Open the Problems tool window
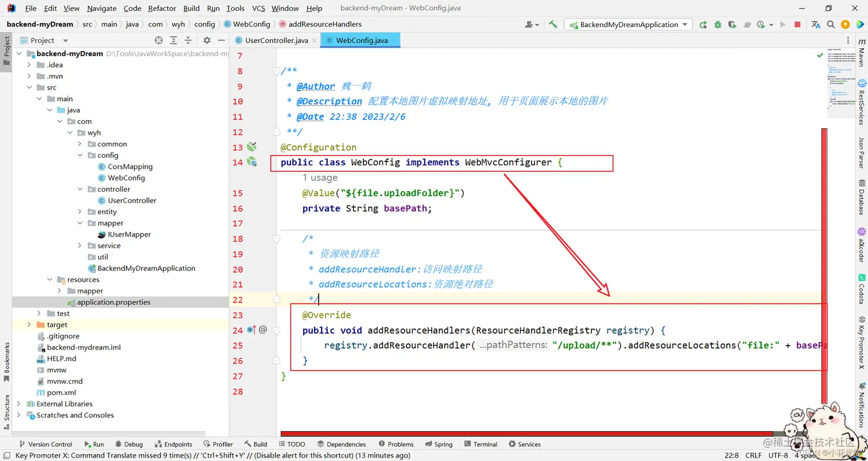Viewport: 868px width, 461px height. coord(395,444)
